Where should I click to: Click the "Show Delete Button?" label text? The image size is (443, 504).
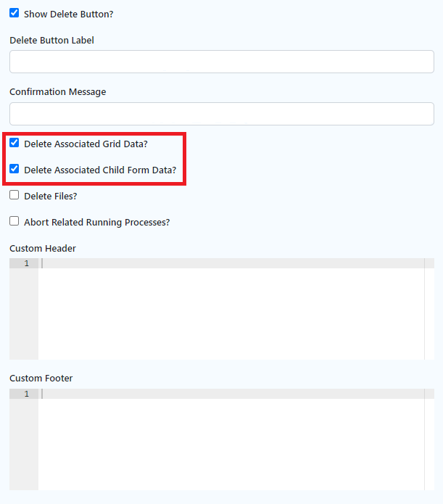coord(69,15)
